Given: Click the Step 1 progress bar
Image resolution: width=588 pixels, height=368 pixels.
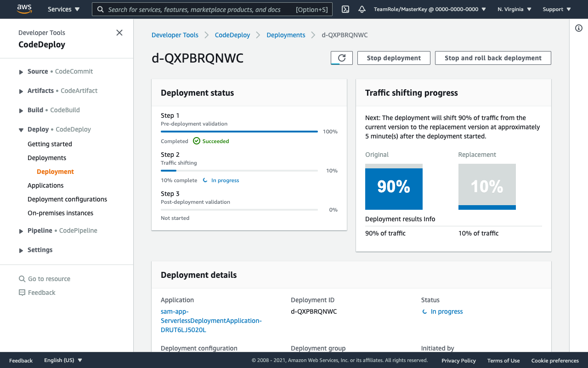Looking at the screenshot, I should 239,132.
